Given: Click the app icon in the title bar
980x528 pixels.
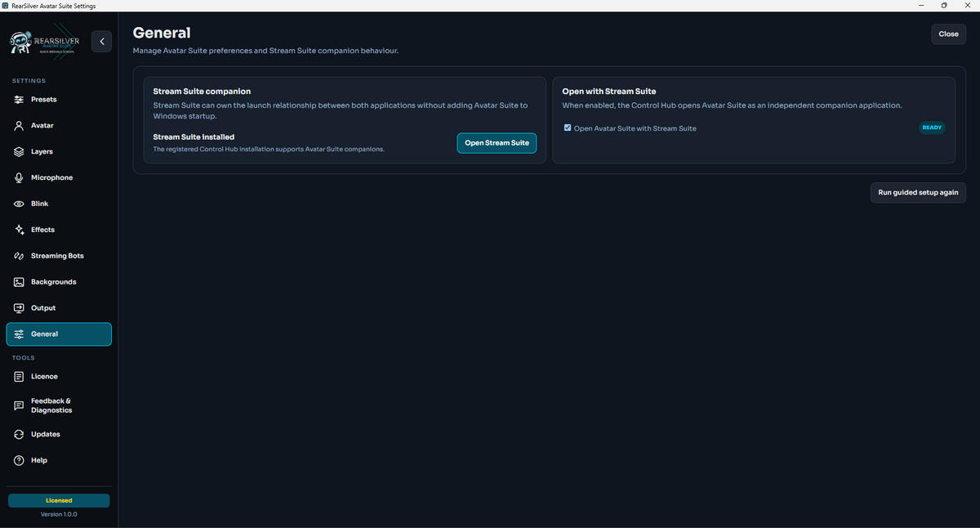Looking at the screenshot, I should [x=6, y=6].
